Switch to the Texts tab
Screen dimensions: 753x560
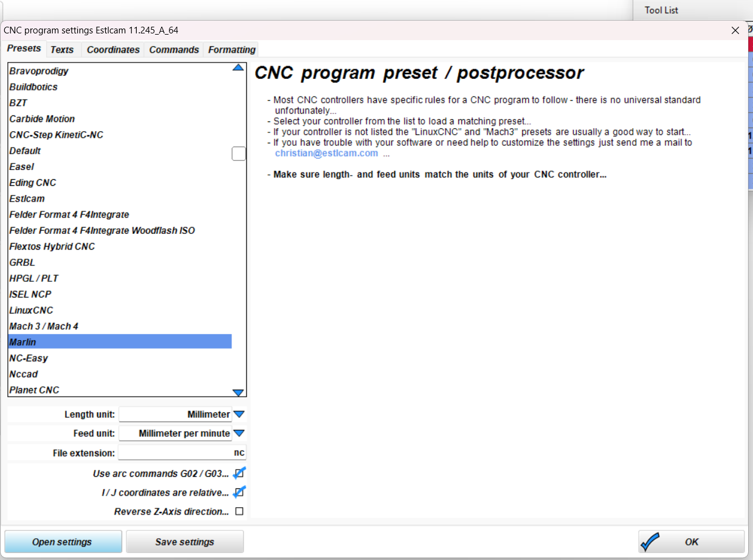click(62, 50)
